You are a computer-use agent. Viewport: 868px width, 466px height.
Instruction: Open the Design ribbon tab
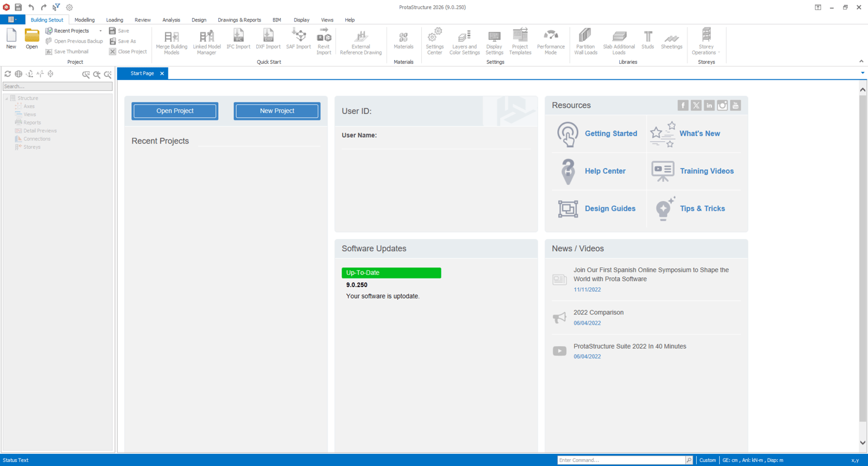[199, 20]
